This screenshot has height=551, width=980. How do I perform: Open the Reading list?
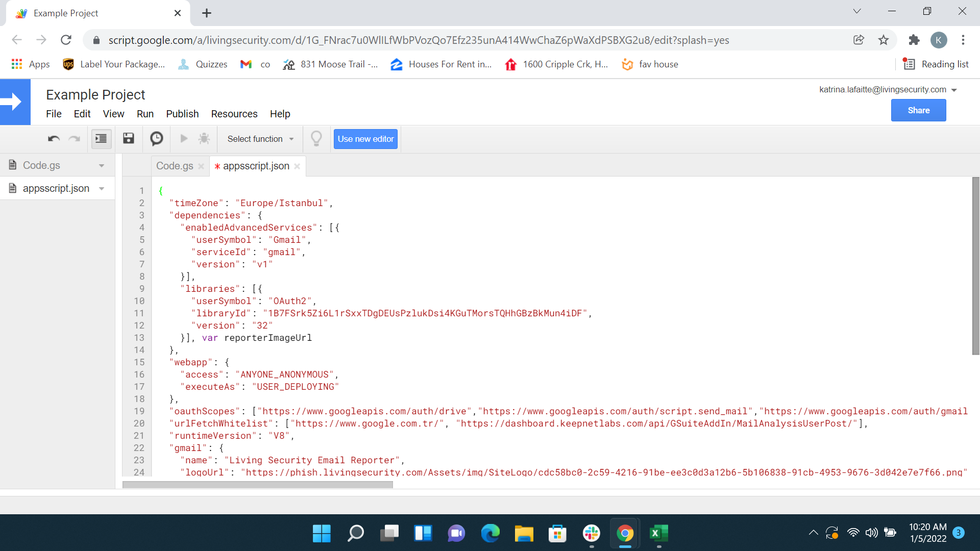point(936,64)
